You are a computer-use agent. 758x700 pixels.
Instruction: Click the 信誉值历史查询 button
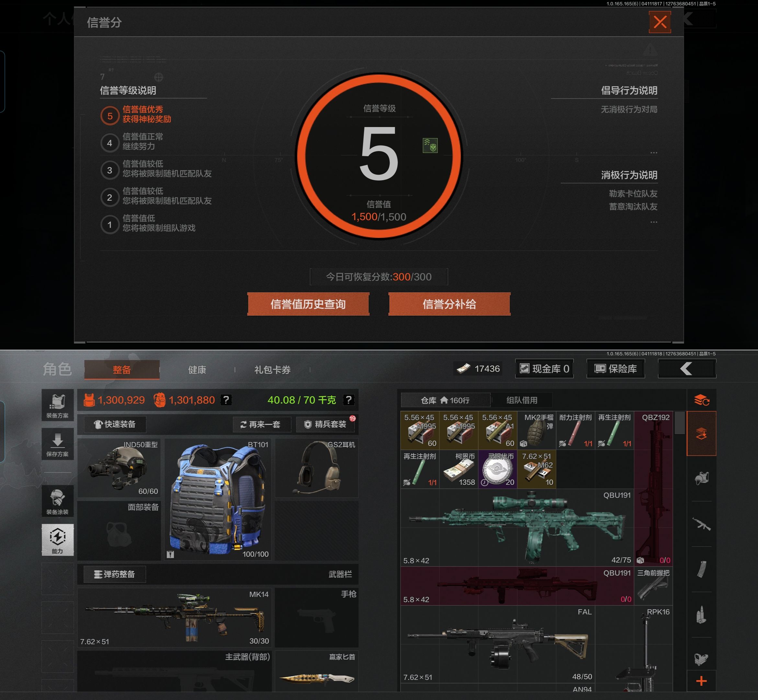(x=308, y=304)
